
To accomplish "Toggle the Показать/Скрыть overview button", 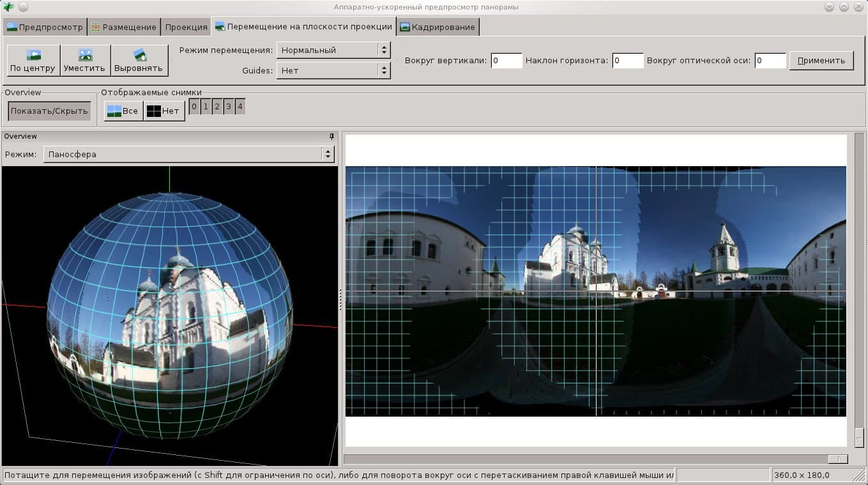I will tap(49, 111).
